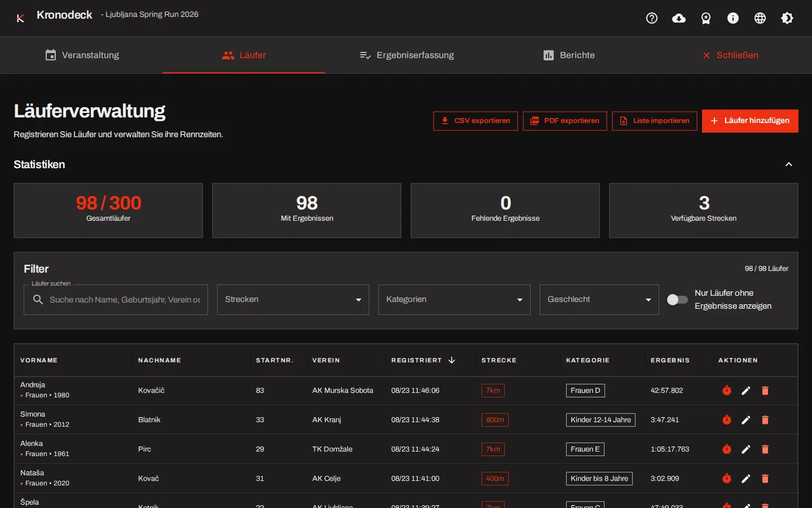This screenshot has height=508, width=812.
Task: Edit Andreja Kovačič with the pencil icon
Action: point(746,391)
